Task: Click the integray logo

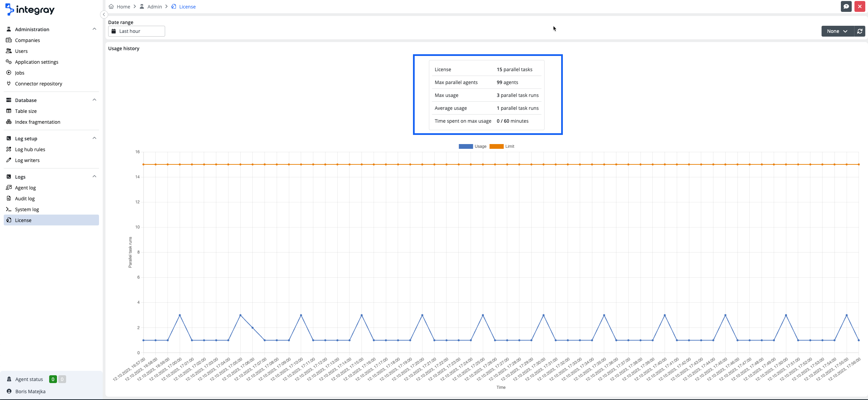Action: tap(30, 10)
